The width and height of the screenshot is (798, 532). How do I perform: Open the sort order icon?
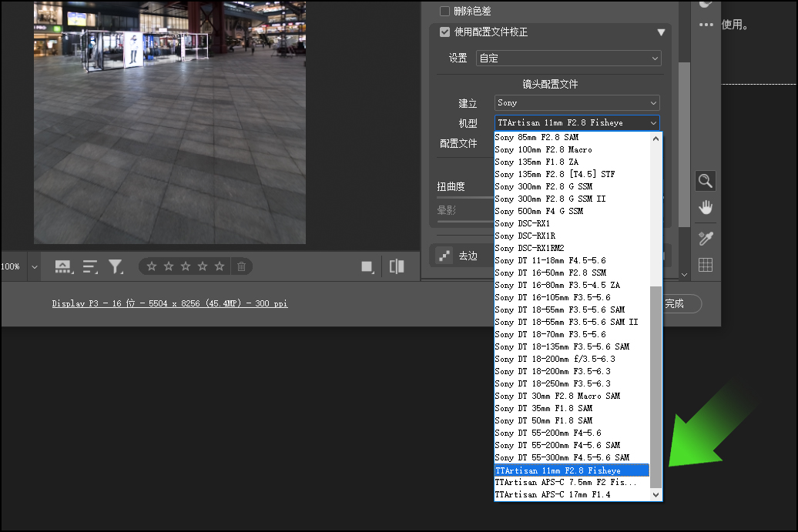tap(90, 266)
